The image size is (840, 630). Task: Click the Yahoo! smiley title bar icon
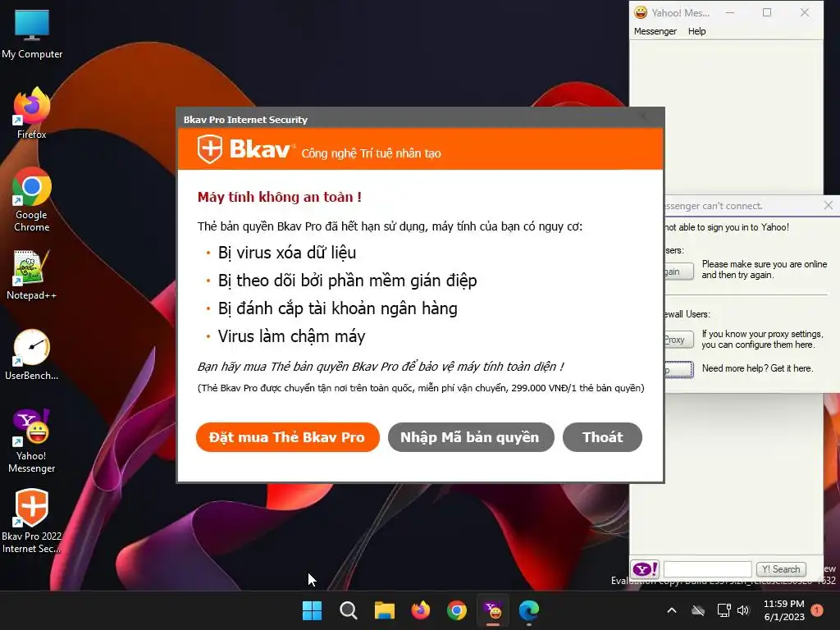(641, 12)
